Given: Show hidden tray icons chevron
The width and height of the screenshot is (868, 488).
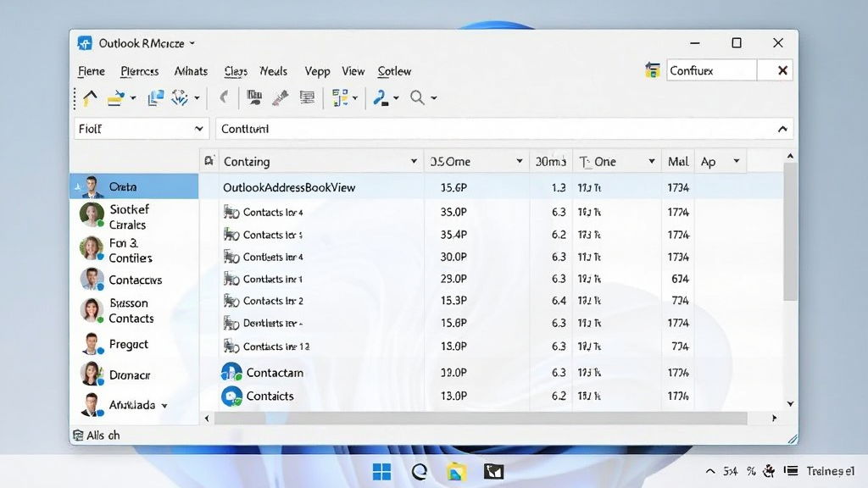Looking at the screenshot, I should click(x=710, y=471).
